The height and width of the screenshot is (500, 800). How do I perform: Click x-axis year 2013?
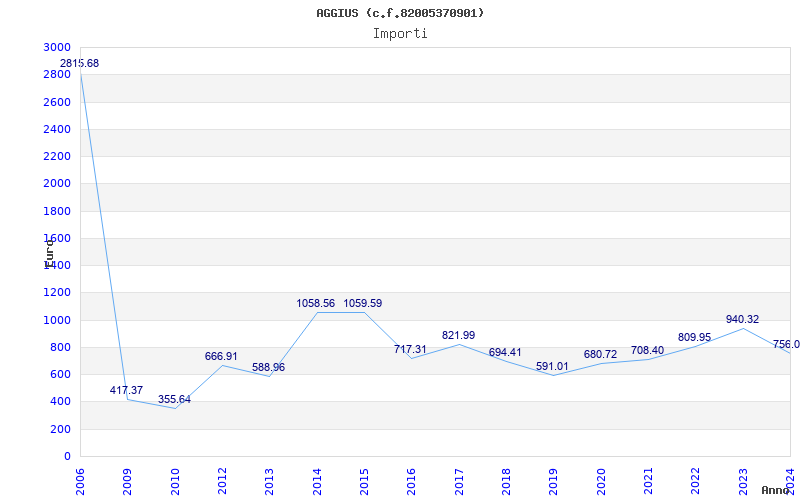pos(269,482)
